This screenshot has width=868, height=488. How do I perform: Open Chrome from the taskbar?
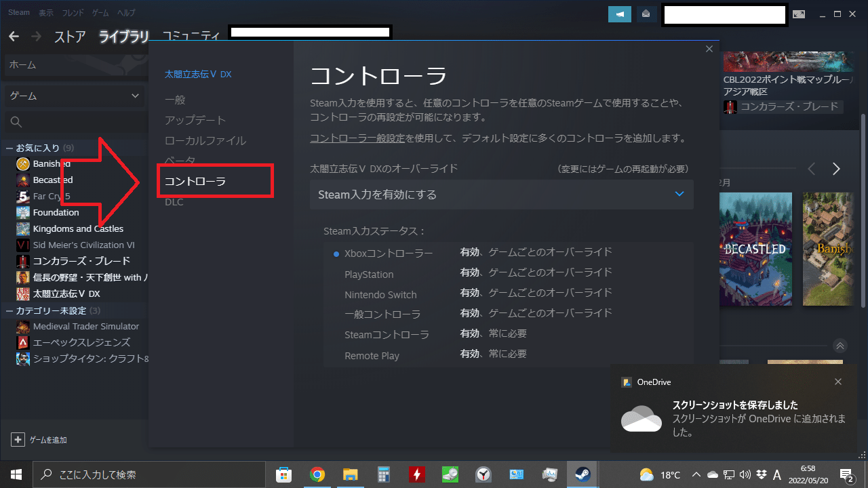(317, 474)
